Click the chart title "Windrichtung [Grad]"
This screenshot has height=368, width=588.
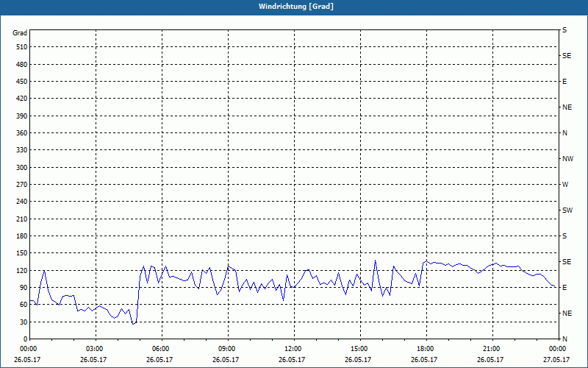click(296, 7)
